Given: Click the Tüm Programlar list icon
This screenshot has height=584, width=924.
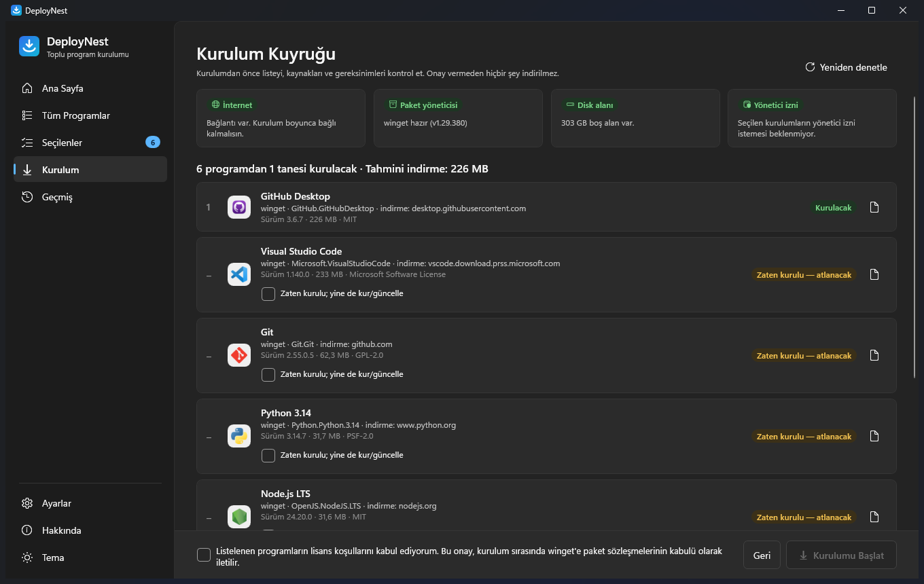Looking at the screenshot, I should pyautogui.click(x=27, y=115).
